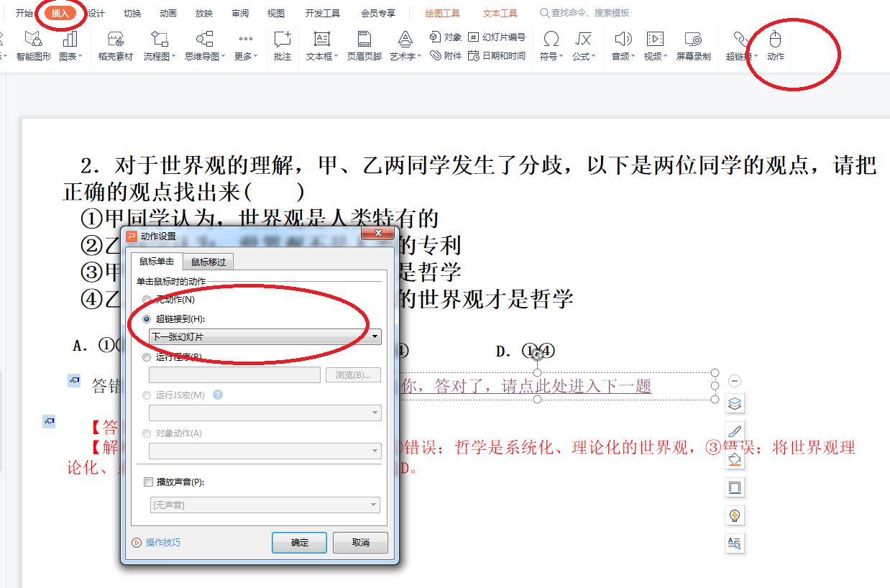Open the 无声音 sound selection dropdown
This screenshot has width=890, height=588.
pyautogui.click(x=374, y=505)
